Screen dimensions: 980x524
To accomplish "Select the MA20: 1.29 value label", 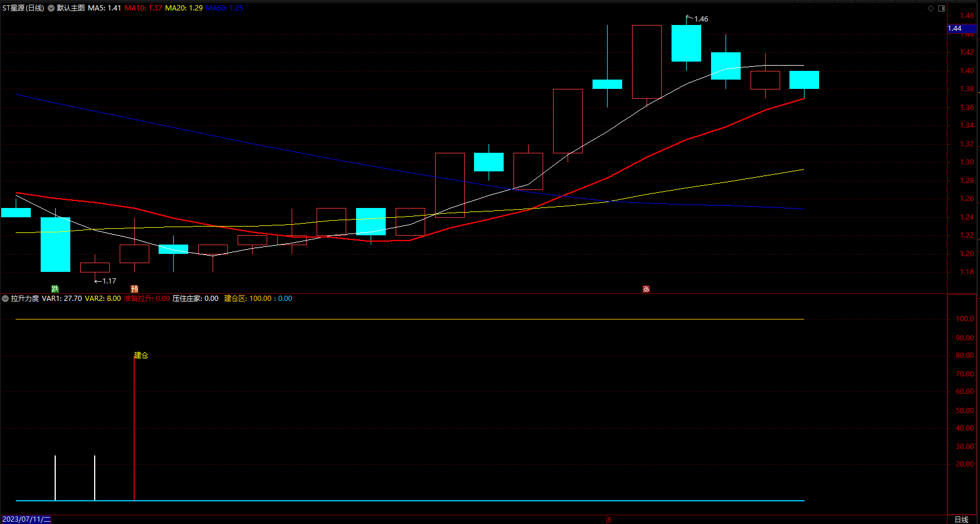I will 184,8.
